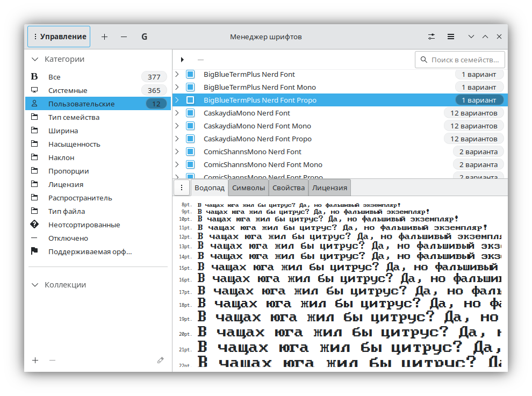The width and height of the screenshot is (532, 396).
Task: Toggle BigBlueTermPlus Nerd Font checkbox
Action: click(190, 74)
